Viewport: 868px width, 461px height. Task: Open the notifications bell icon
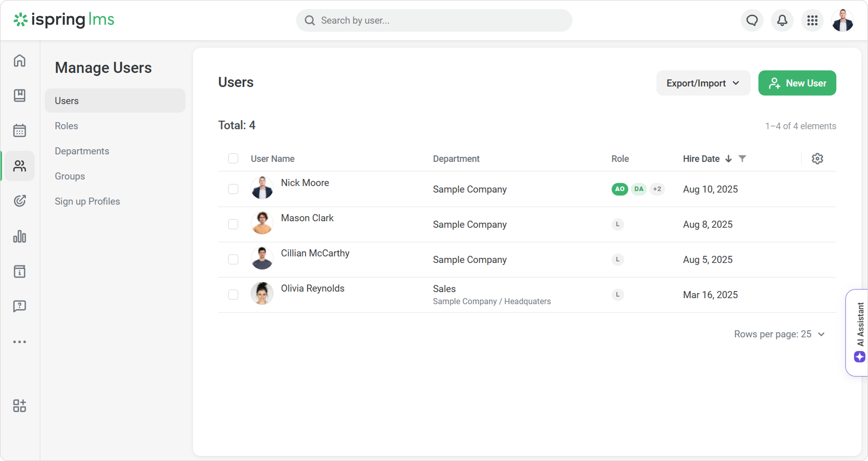pyautogui.click(x=782, y=21)
